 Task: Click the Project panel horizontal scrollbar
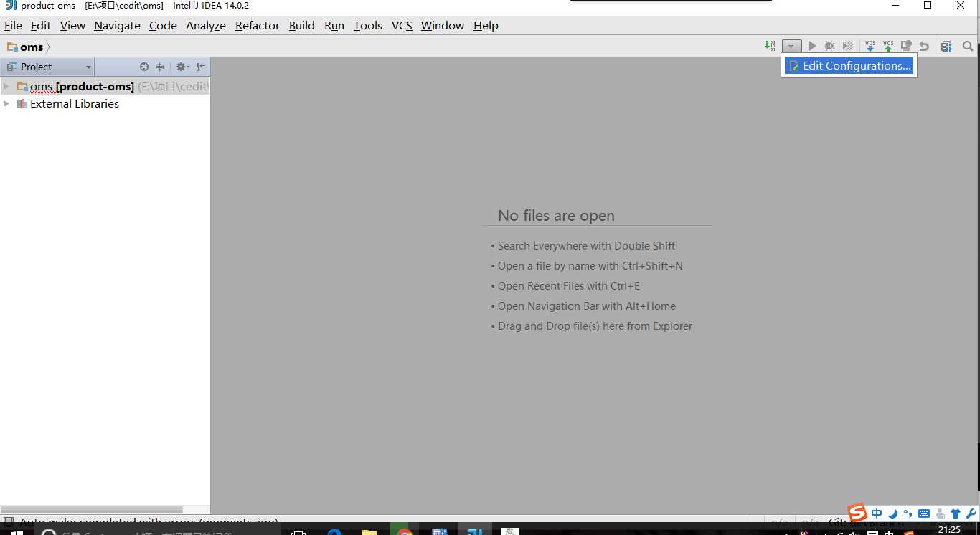92,509
